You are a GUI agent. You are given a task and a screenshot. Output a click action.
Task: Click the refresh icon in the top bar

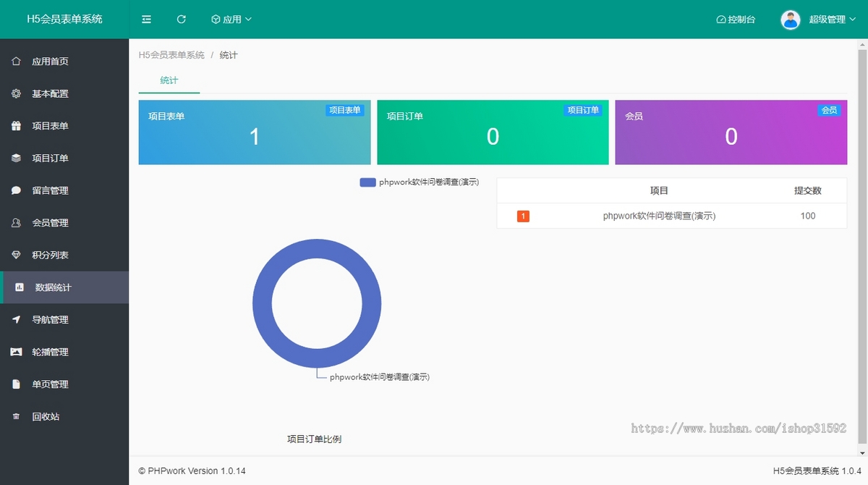182,20
